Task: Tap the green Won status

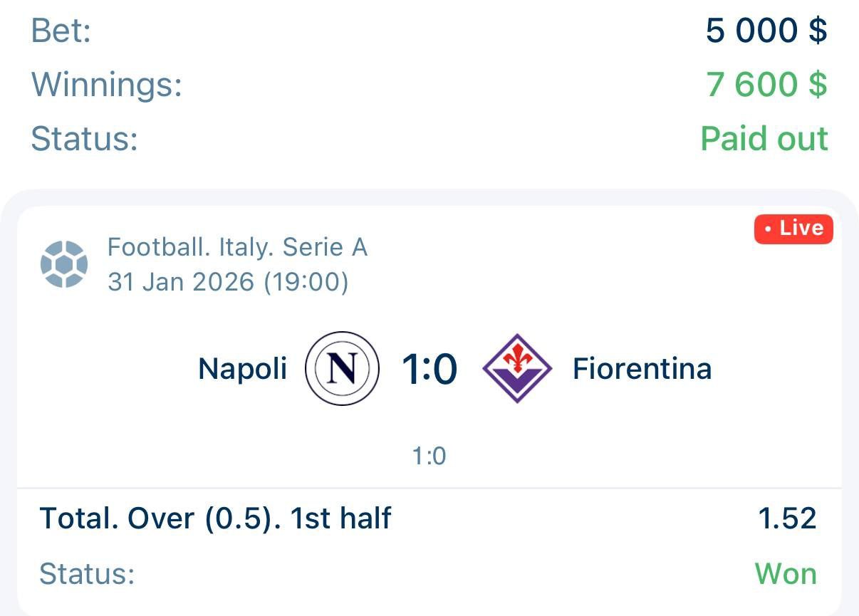Action: pyautogui.click(x=786, y=573)
